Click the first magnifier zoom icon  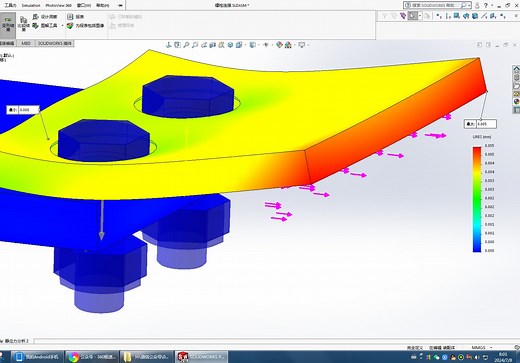(186, 45)
